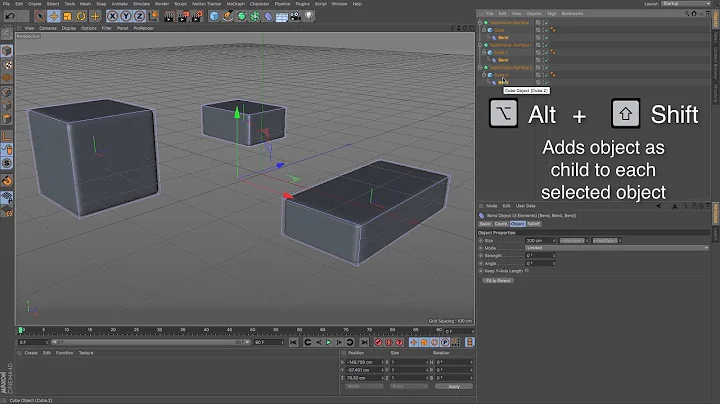Collapse the Cube.2 tree item
720x404 pixels.
tap(484, 75)
